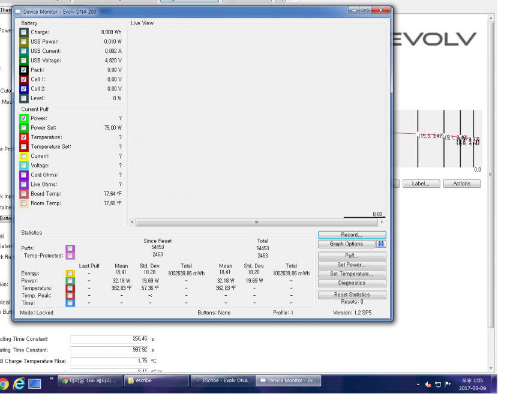Screen dimensions: 525x420
Task: Click Reset Statistics
Action: click(x=352, y=295)
